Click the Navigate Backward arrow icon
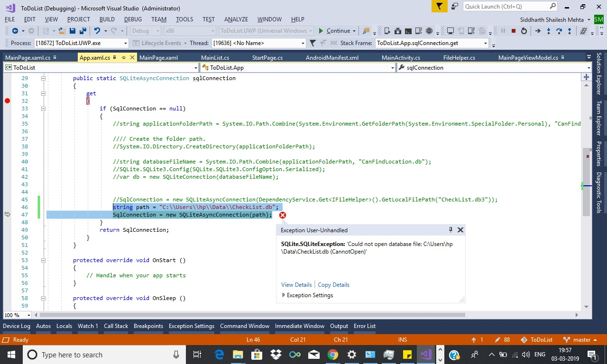Viewport: 607px width, 364px height. [16, 31]
